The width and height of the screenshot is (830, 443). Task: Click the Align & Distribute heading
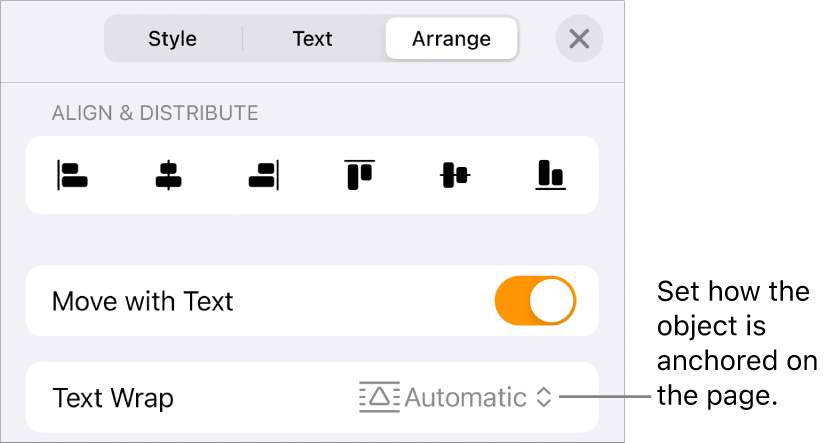pos(155,113)
